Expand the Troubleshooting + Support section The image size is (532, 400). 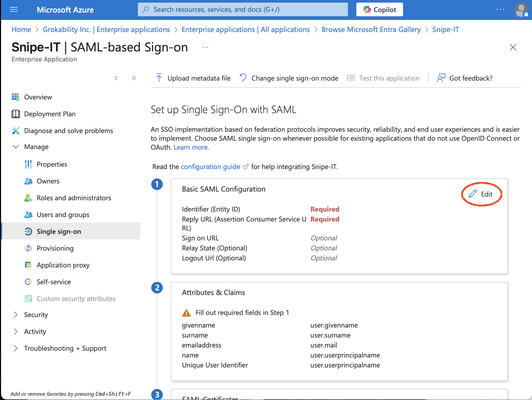tap(16, 348)
